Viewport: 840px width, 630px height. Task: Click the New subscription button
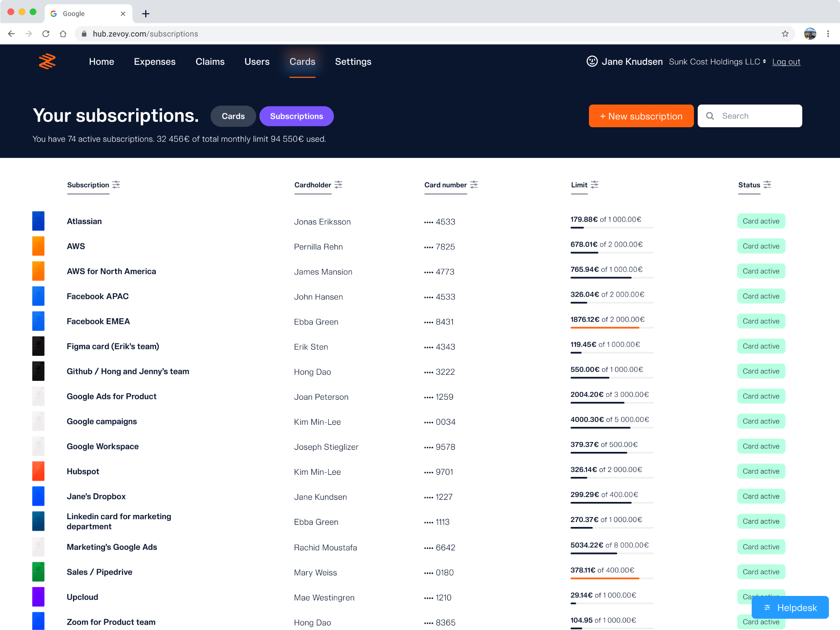tap(641, 116)
